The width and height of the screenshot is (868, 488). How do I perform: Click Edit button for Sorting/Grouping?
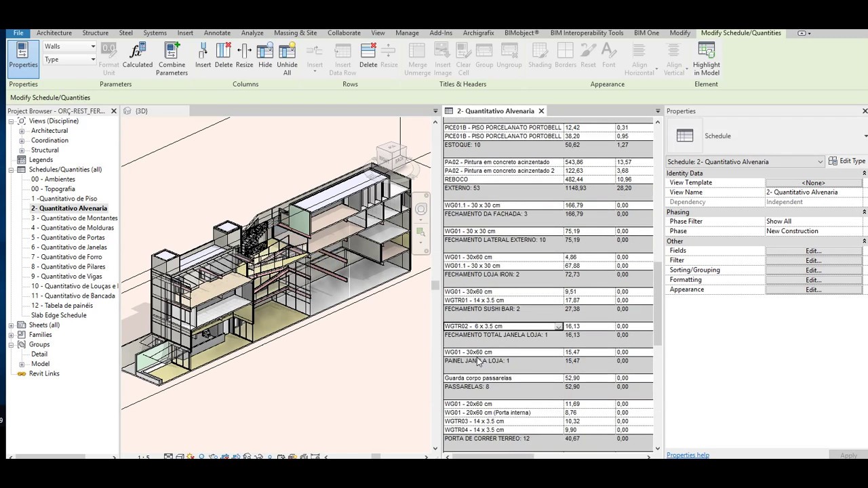813,270
